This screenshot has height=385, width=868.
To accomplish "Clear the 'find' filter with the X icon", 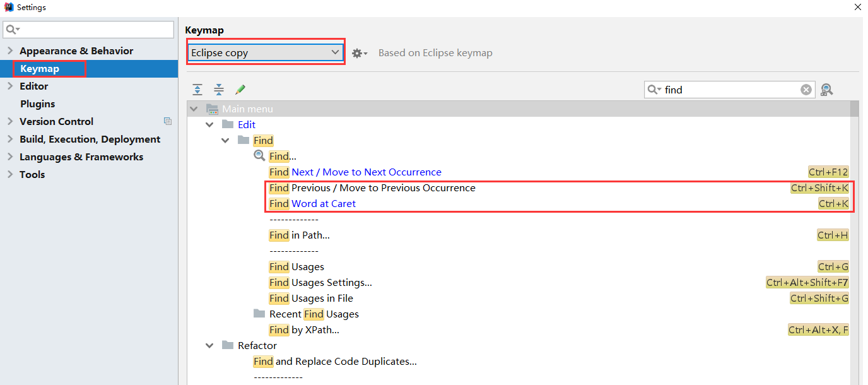I will [x=806, y=90].
